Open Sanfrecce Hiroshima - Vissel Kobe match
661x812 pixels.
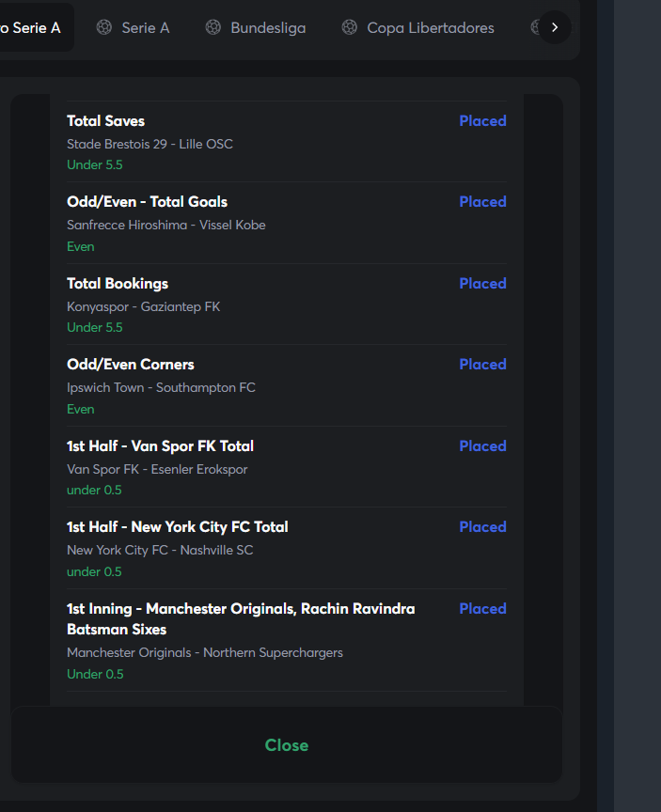(166, 226)
